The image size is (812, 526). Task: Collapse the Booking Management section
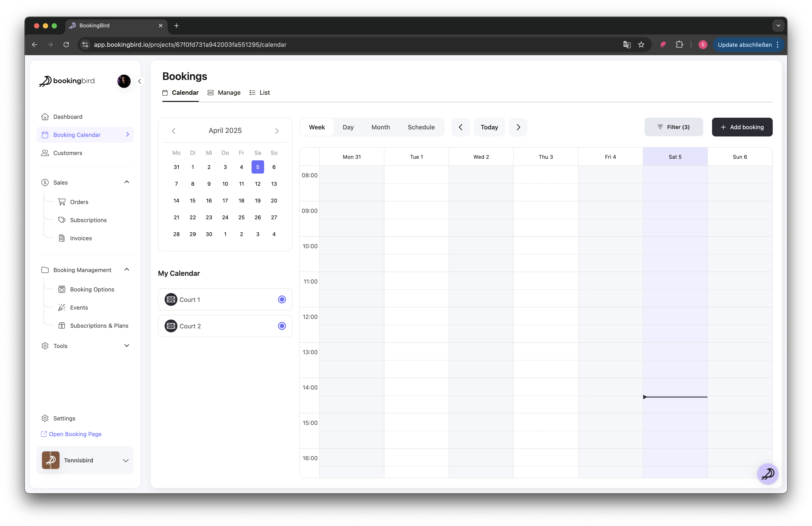(x=127, y=270)
